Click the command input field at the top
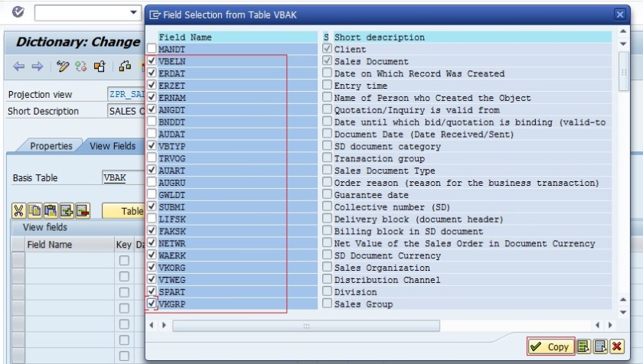Viewport: 643px width, 364px height. coord(82,13)
